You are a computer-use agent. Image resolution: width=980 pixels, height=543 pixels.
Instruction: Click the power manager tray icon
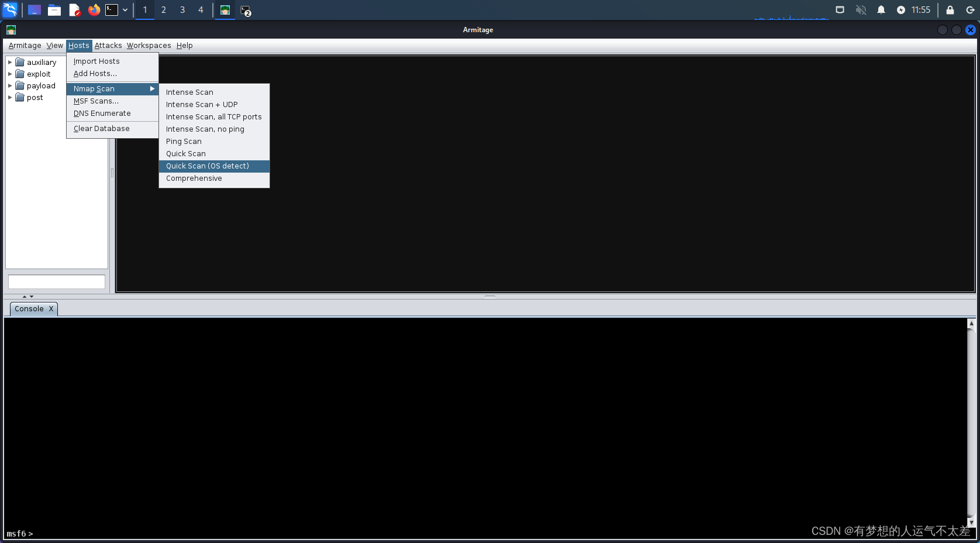click(x=901, y=10)
